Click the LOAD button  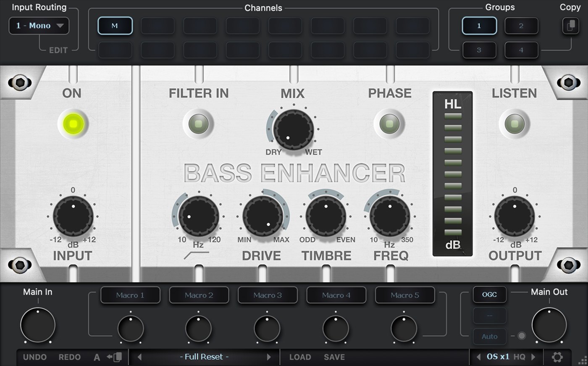point(300,357)
